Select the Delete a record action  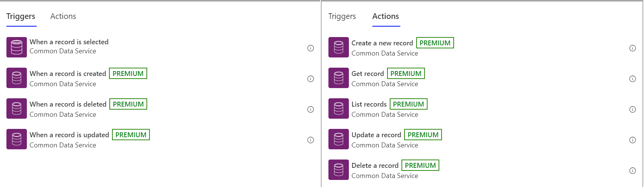482,170
